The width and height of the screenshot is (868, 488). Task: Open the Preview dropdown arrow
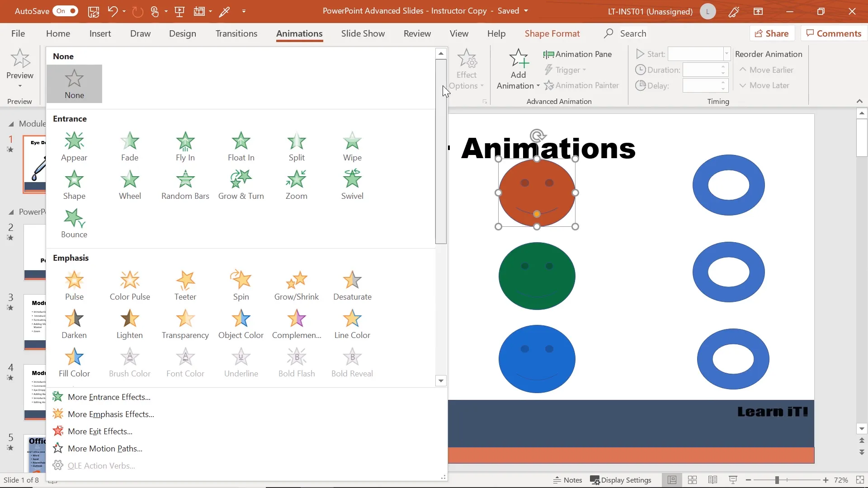[20, 86]
